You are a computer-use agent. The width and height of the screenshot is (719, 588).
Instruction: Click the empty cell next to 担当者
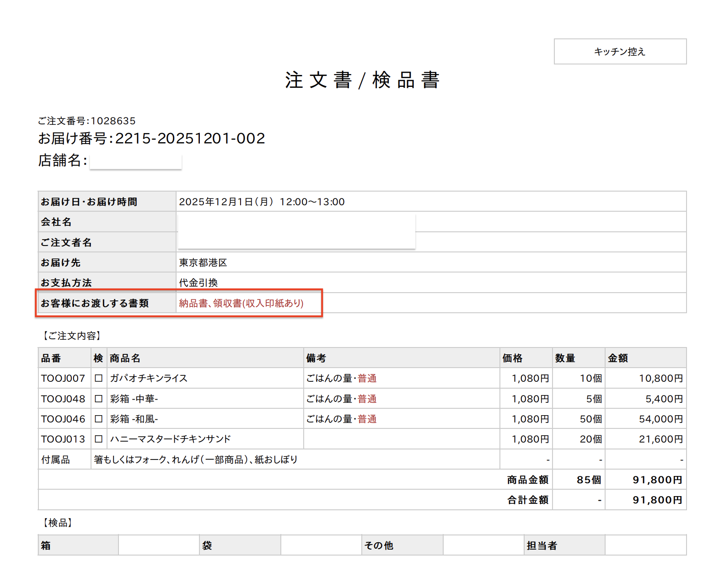coord(645,545)
